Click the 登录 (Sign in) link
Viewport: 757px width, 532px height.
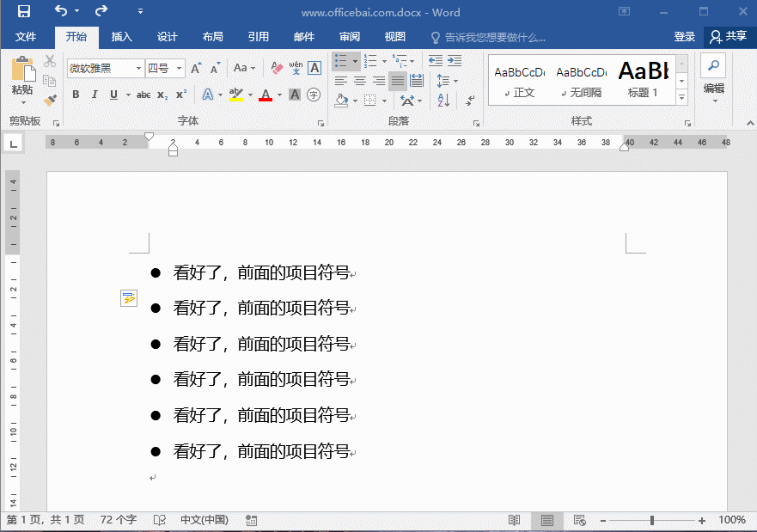(x=685, y=37)
